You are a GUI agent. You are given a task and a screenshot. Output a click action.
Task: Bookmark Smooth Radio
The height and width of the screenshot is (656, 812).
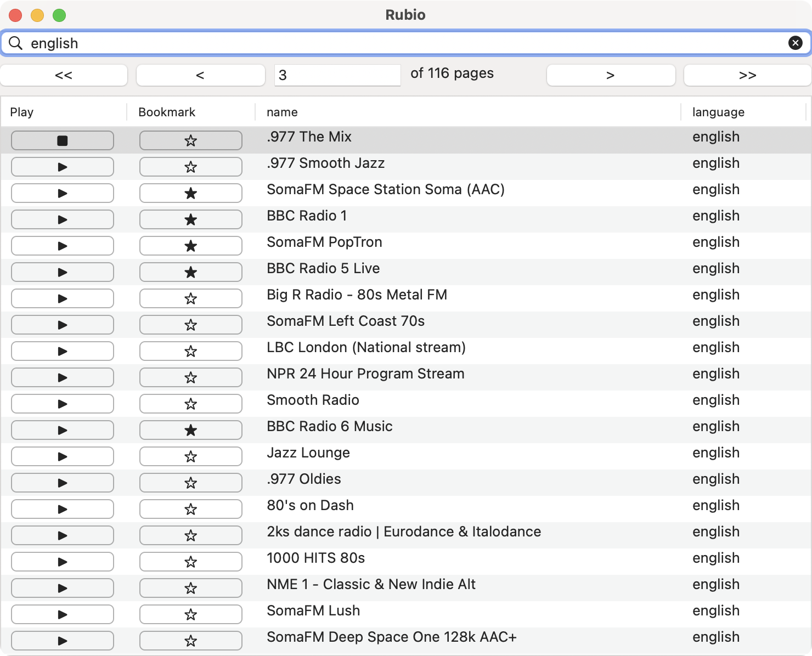[191, 404]
